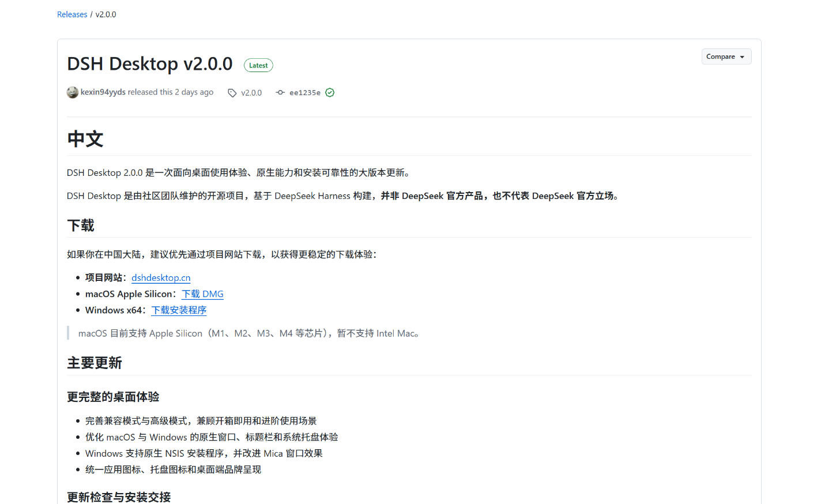This screenshot has width=821, height=504.
Task: Click the 下载 heading
Action: [81, 225]
